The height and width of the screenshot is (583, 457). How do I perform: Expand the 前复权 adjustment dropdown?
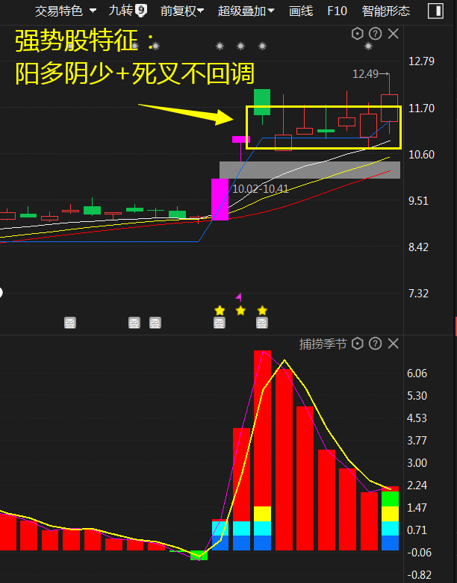[x=182, y=11]
